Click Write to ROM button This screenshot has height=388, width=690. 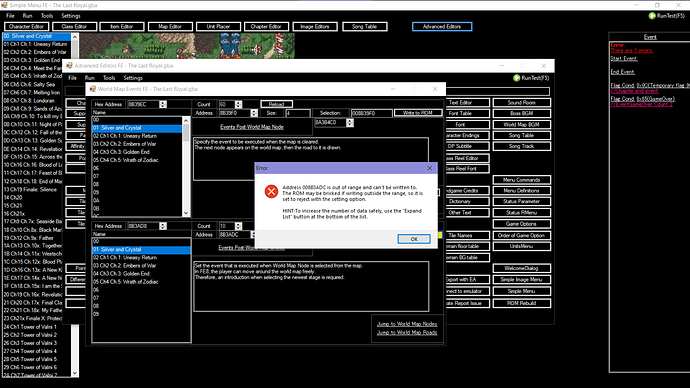(418, 113)
